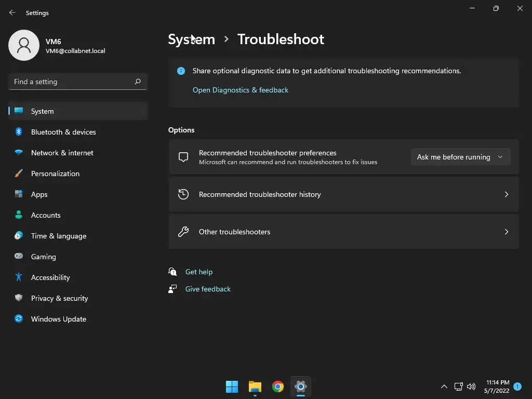This screenshot has height=399, width=532.
Task: Click the Time & language globe-clock icon
Action: pyautogui.click(x=19, y=235)
